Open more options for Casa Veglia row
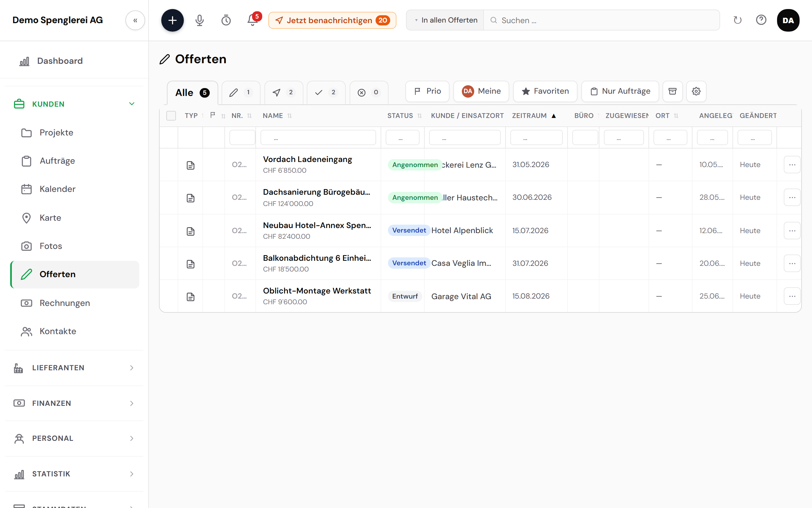 pos(792,263)
